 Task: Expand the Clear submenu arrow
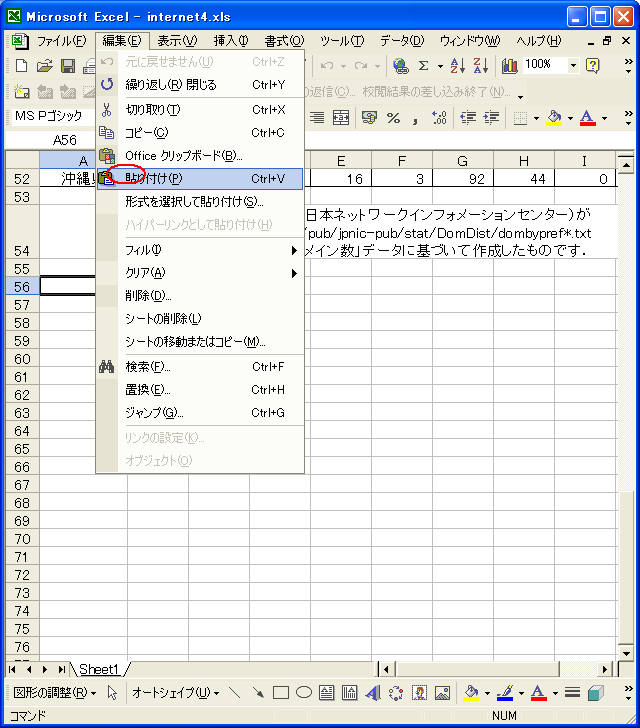[x=294, y=273]
